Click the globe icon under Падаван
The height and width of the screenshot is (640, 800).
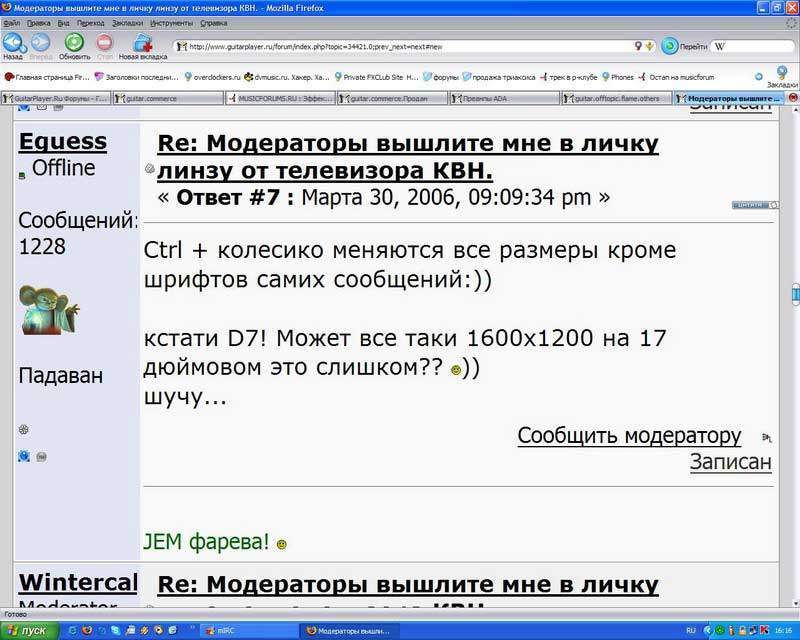24,456
